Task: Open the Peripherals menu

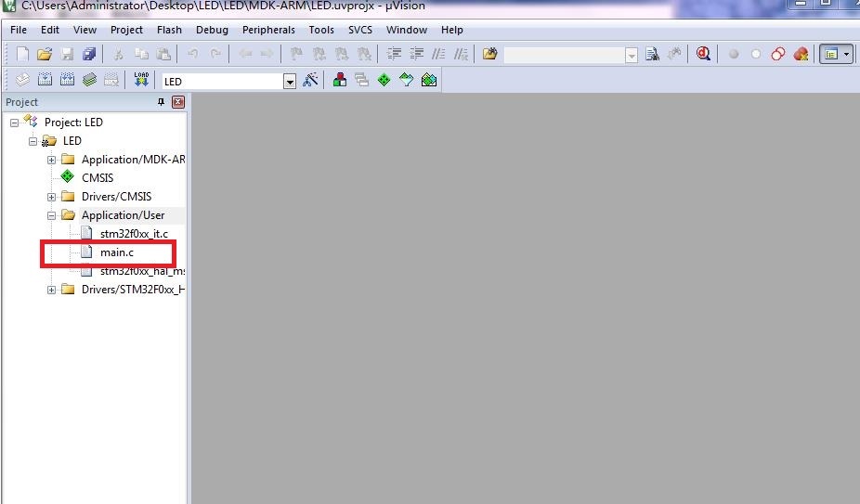Action: pyautogui.click(x=268, y=30)
